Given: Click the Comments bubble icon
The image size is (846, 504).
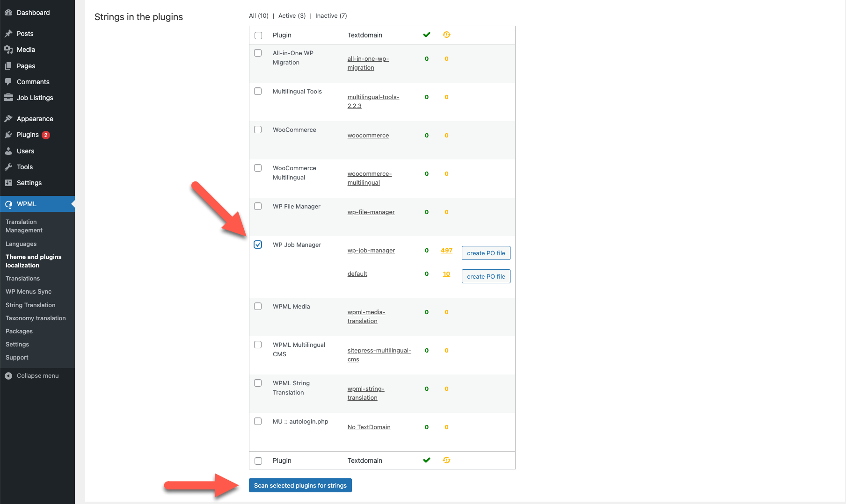Looking at the screenshot, I should pos(8,82).
